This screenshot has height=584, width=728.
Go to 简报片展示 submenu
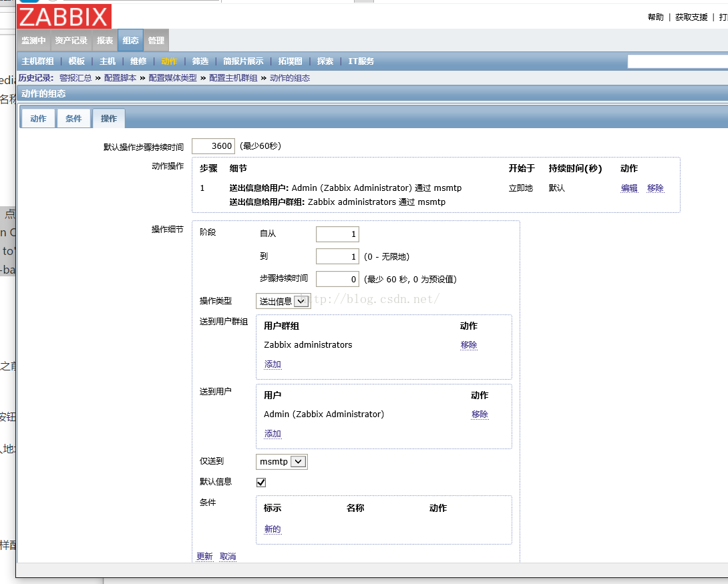click(243, 61)
